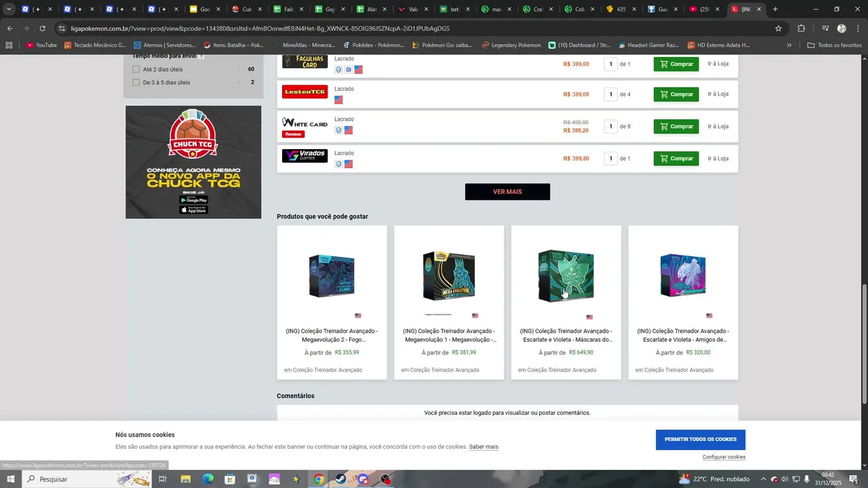Open Megaevolução 2 Fogo product thumbnail

[332, 276]
